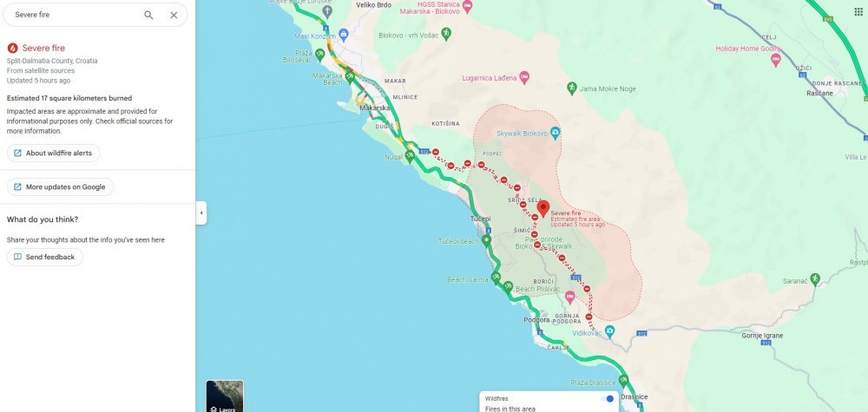Open the Maxi Konzum shopping marker
Image resolution: width=868 pixels, height=412 pixels.
coord(343,35)
